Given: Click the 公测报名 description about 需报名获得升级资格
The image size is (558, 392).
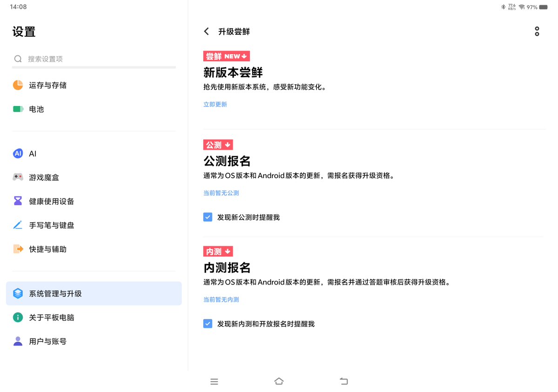Looking at the screenshot, I should (x=299, y=175).
